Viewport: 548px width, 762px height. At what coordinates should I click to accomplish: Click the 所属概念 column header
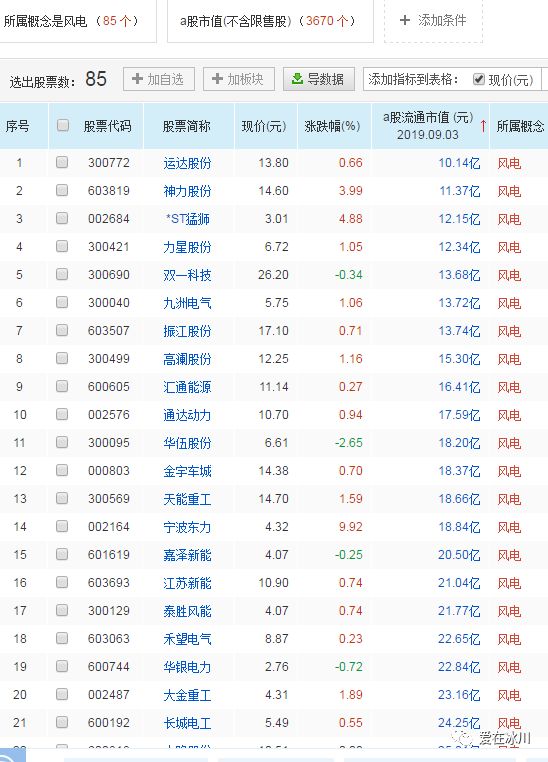coord(520,126)
